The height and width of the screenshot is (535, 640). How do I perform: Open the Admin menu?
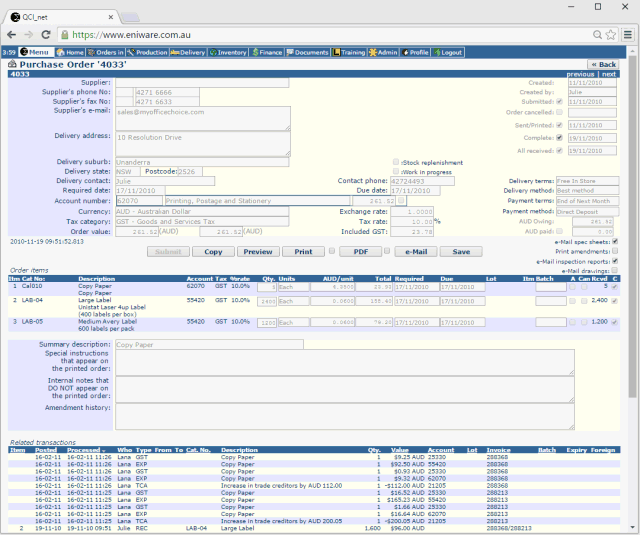coord(383,52)
